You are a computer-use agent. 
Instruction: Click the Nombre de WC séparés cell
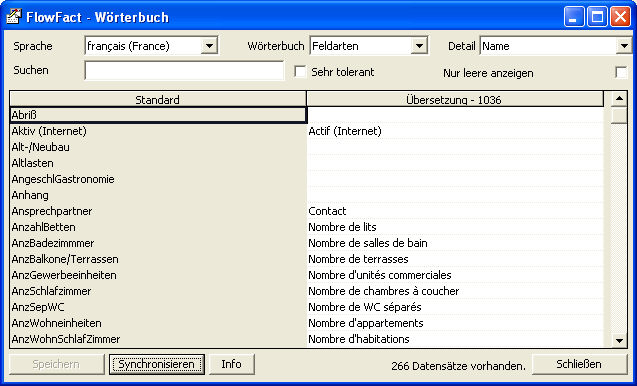(455, 307)
